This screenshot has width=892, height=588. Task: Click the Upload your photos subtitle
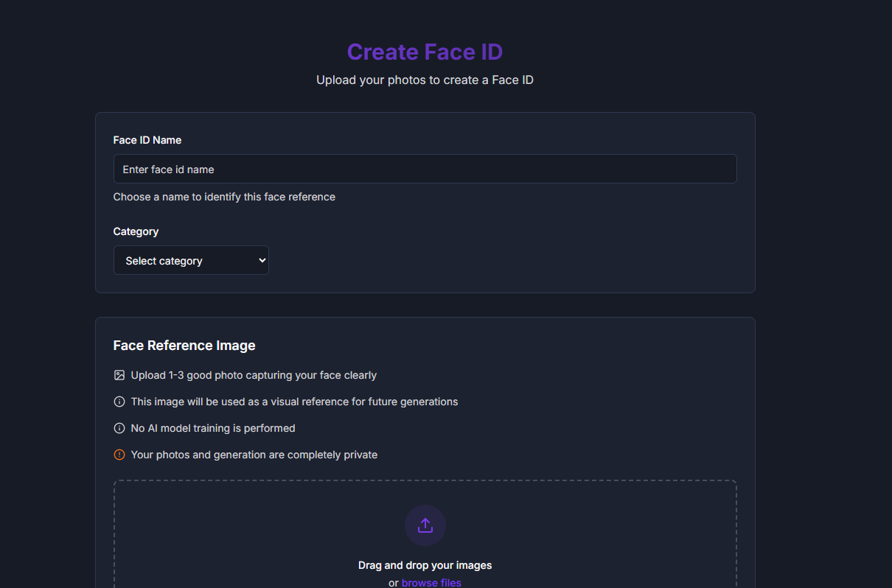425,80
